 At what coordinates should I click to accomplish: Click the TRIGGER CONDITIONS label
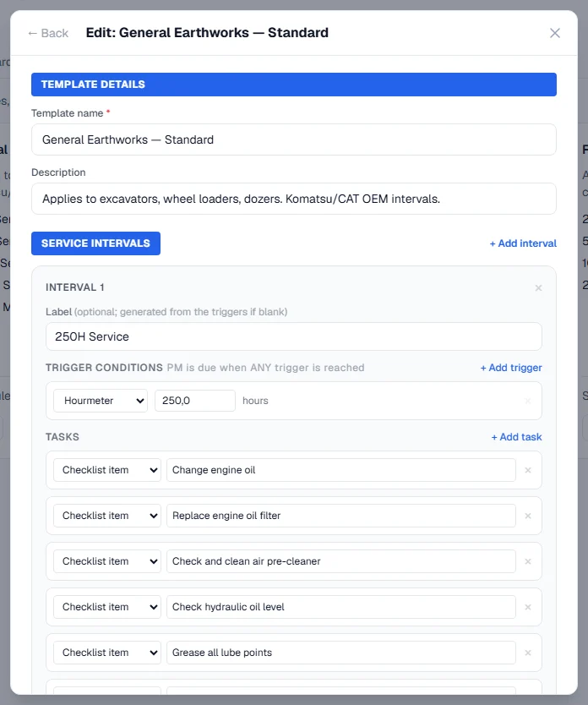(x=104, y=368)
